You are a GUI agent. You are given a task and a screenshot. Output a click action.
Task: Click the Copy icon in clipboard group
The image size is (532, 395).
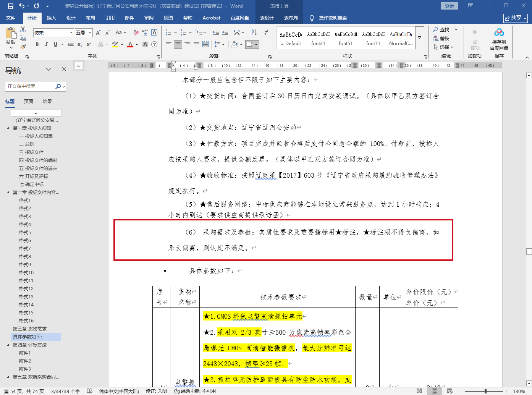[x=23, y=38]
